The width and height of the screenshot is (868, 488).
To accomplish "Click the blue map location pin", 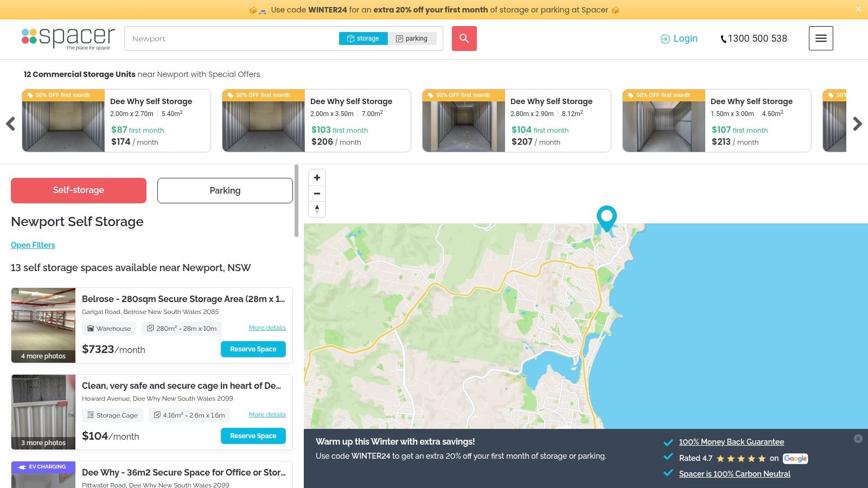I will coord(607,218).
